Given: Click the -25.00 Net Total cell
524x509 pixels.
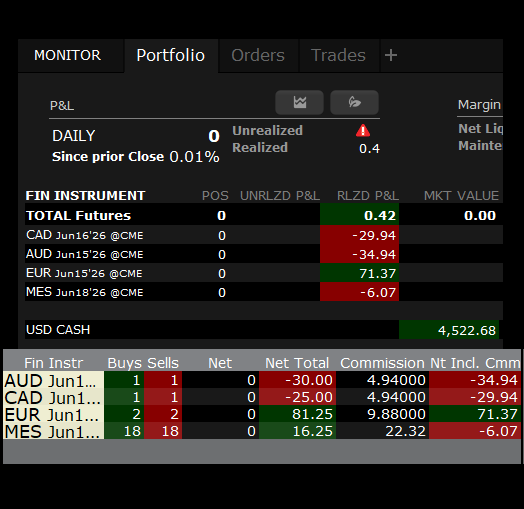Looking at the screenshot, I should click(297, 397).
